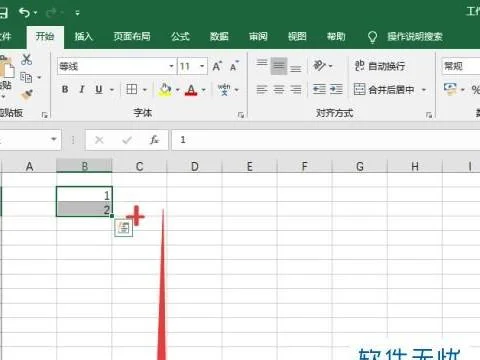480x360 pixels.
Task: Open the font color dropdown arrow
Action: pyautogui.click(x=203, y=90)
